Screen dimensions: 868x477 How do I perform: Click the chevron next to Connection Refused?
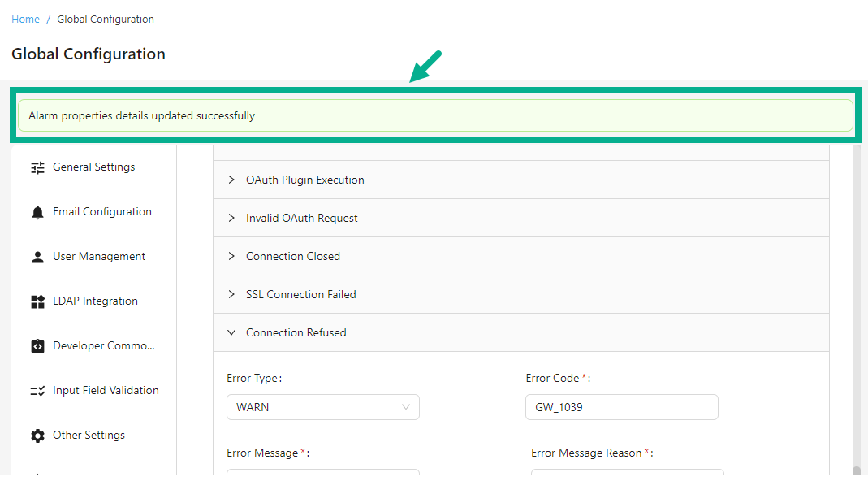click(231, 332)
